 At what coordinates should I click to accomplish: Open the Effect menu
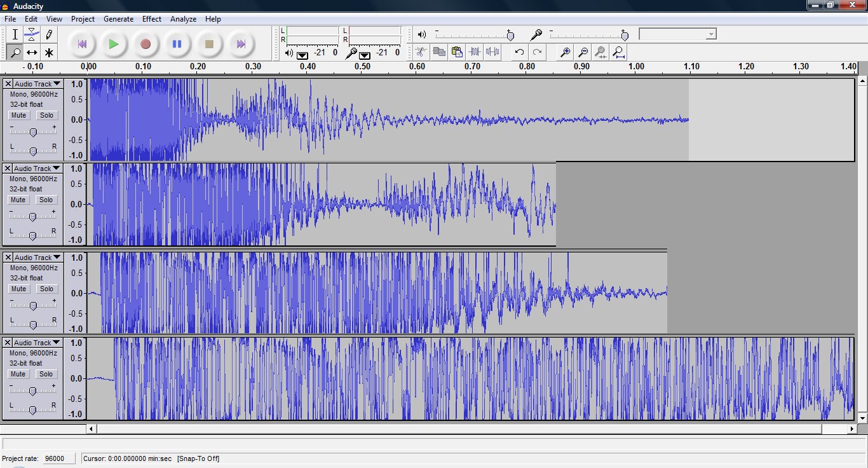click(152, 19)
